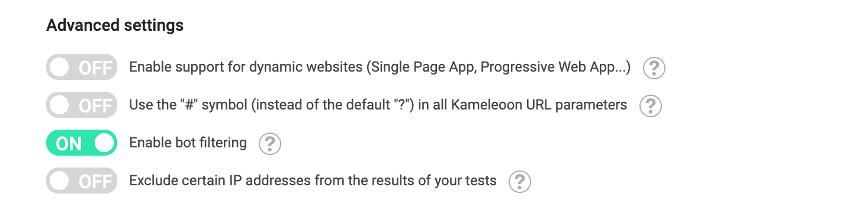This screenshot has width=868, height=219.
Task: Click OFF text in IP exclusion toggle
Action: point(95,181)
